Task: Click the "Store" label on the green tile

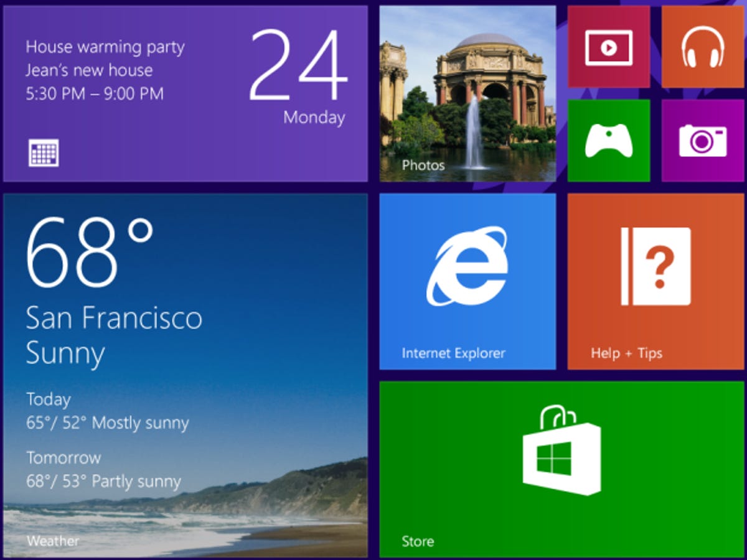Action: point(418,541)
